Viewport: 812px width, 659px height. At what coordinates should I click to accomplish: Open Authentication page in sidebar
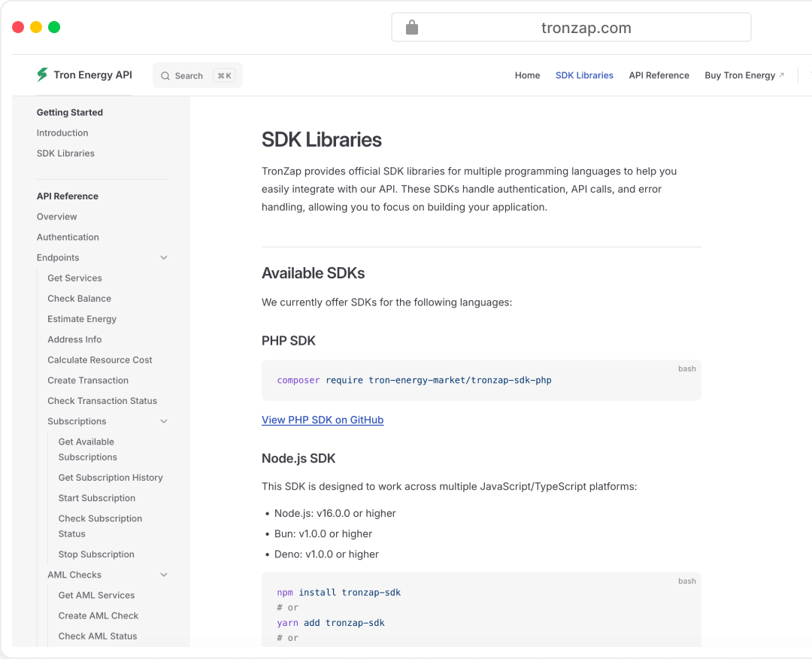(68, 237)
